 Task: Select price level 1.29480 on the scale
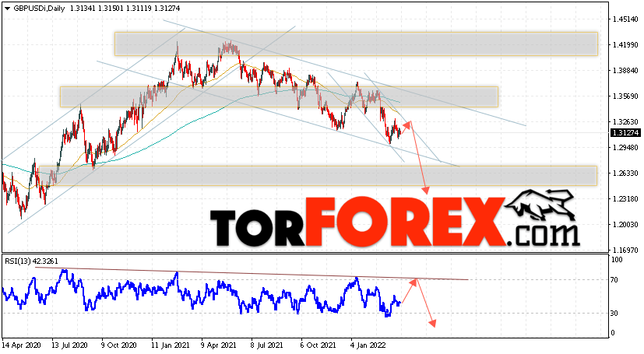click(x=625, y=147)
